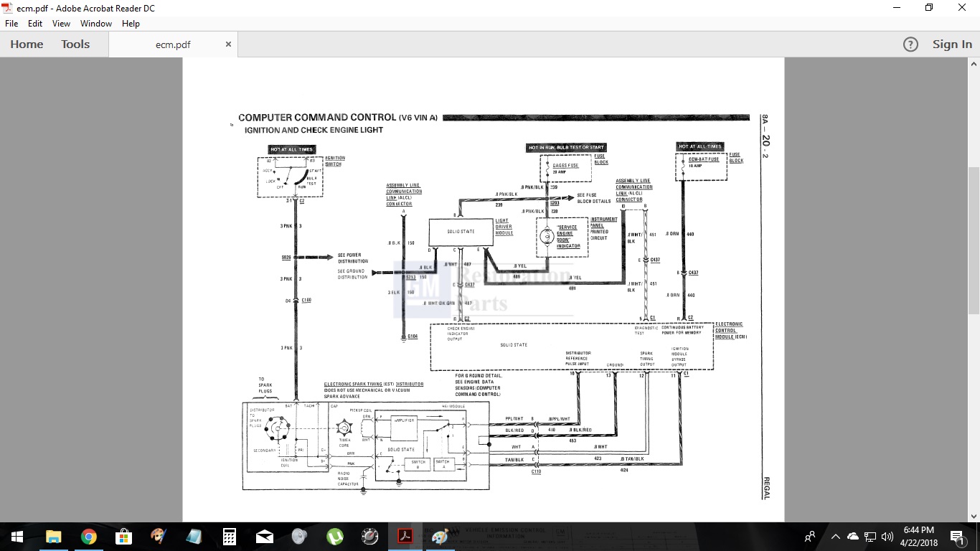The height and width of the screenshot is (551, 980).
Task: Open the File menu
Action: click(x=11, y=24)
